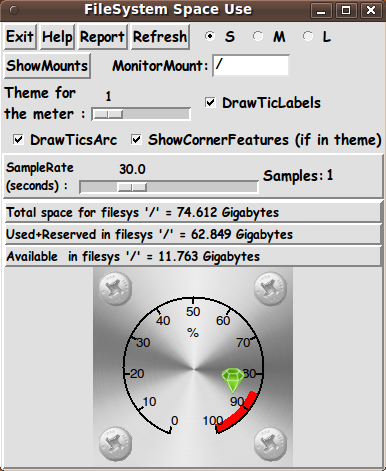The image size is (386, 471).
Task: Click the top-left screw on meter
Action: point(116,289)
